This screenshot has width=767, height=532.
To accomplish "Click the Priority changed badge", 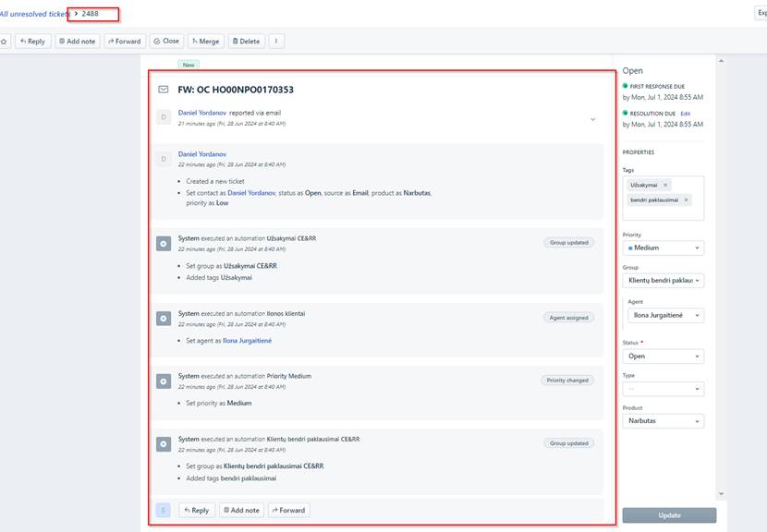I will pyautogui.click(x=567, y=381).
